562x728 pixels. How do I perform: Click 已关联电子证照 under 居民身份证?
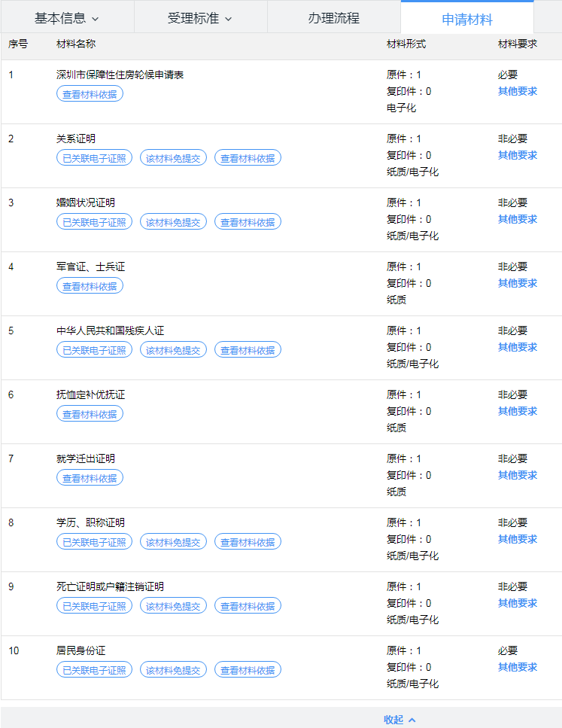tap(94, 671)
